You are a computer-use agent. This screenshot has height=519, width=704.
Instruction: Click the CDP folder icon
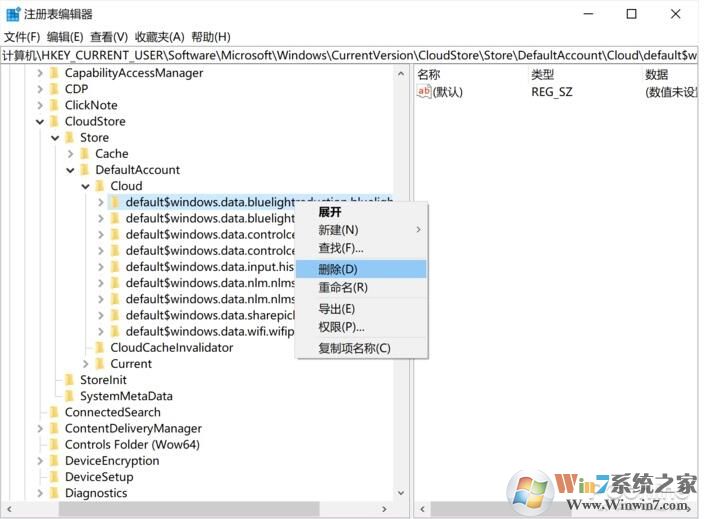coord(54,89)
